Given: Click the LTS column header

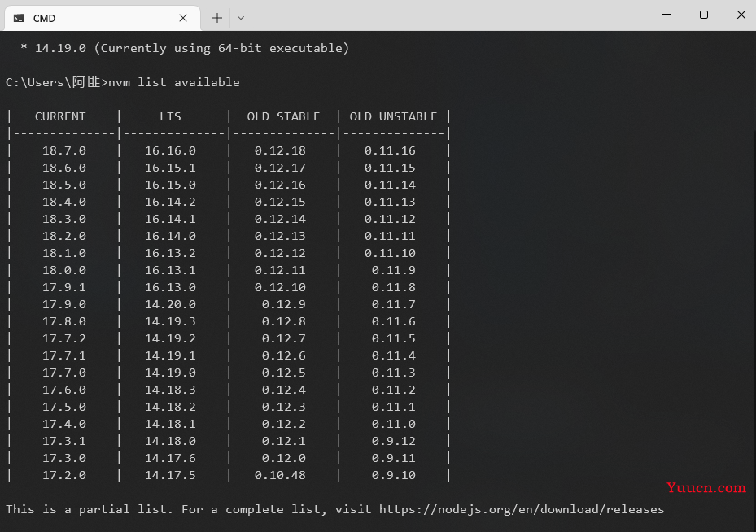Looking at the screenshot, I should click(x=171, y=116).
